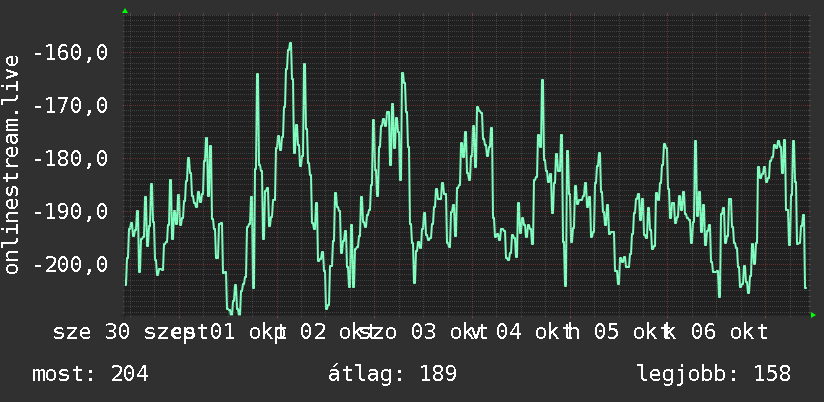Click the '06 okt' date label
This screenshot has height=402, width=824.
(x=729, y=333)
